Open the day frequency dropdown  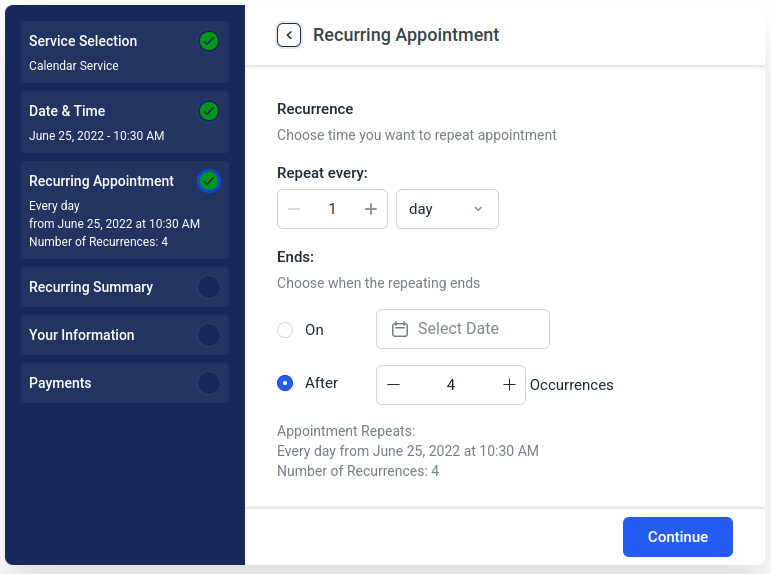[x=447, y=209]
